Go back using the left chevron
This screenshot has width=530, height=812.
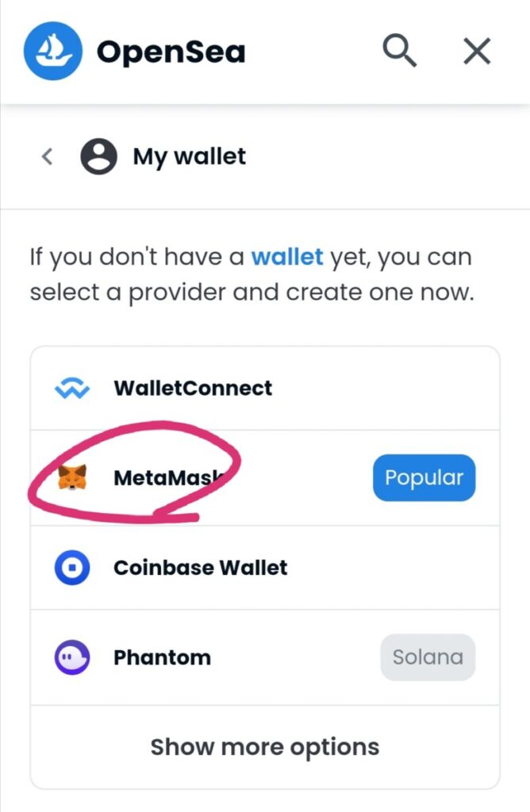click(x=47, y=156)
